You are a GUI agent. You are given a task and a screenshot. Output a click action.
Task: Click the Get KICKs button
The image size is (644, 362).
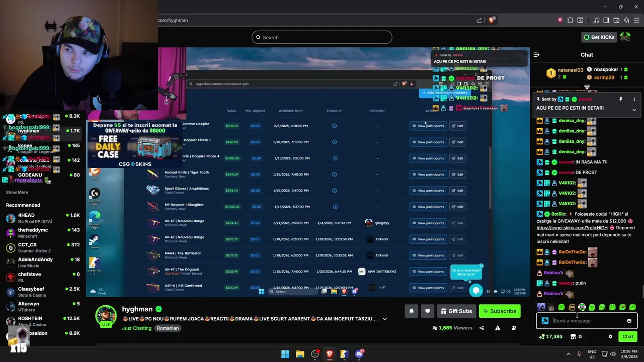[x=599, y=37]
